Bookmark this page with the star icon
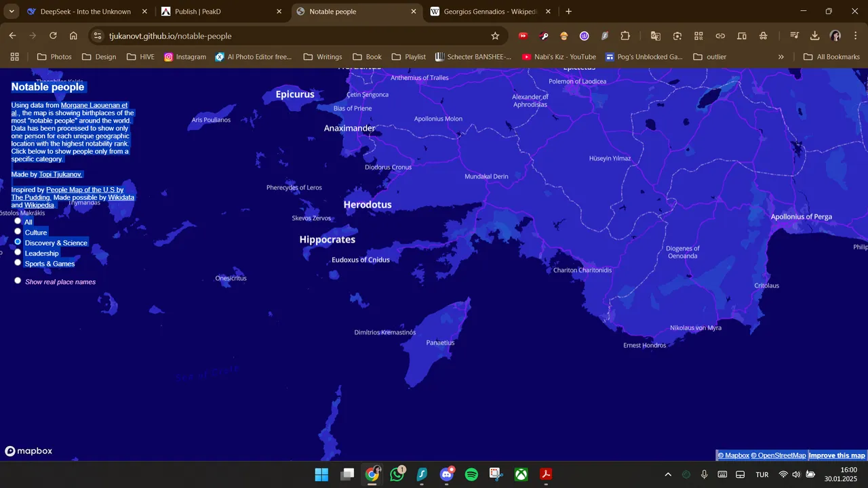This screenshot has width=868, height=488. [x=495, y=36]
